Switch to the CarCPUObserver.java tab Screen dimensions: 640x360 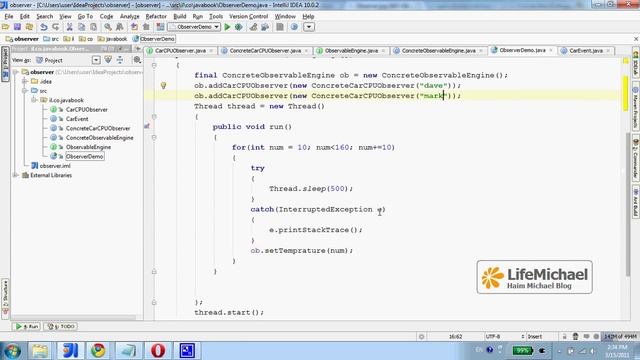180,51
